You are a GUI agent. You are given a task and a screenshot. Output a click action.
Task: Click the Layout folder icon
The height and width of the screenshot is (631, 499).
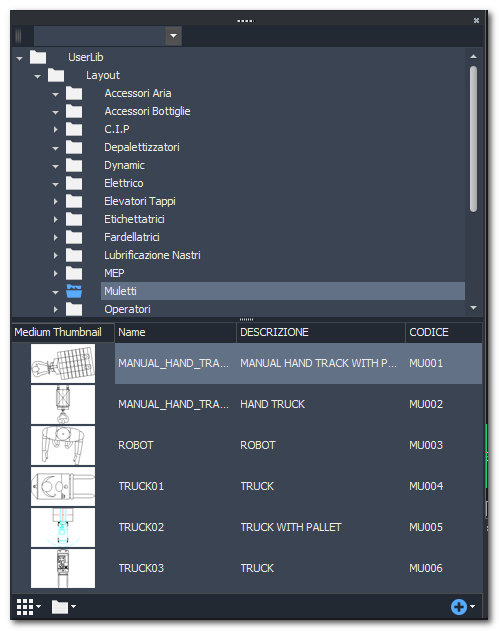(56, 75)
